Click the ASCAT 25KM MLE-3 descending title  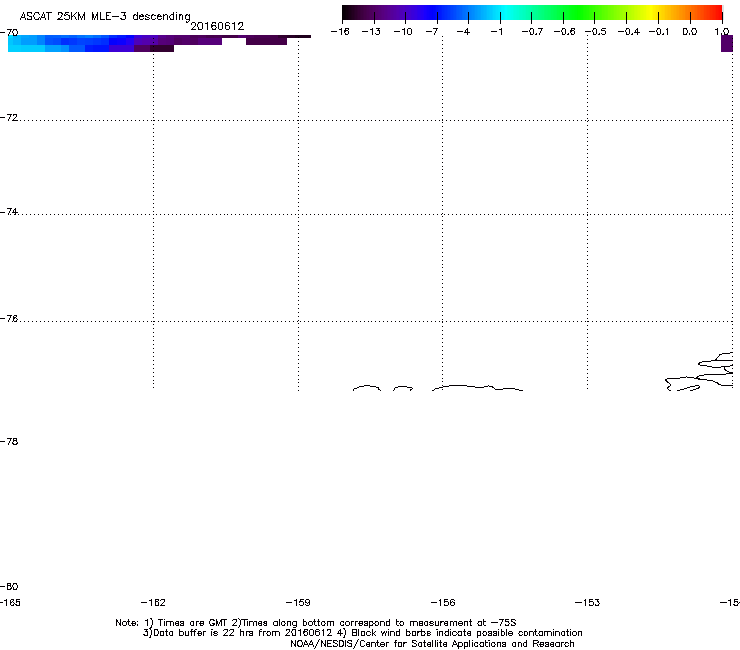point(105,16)
